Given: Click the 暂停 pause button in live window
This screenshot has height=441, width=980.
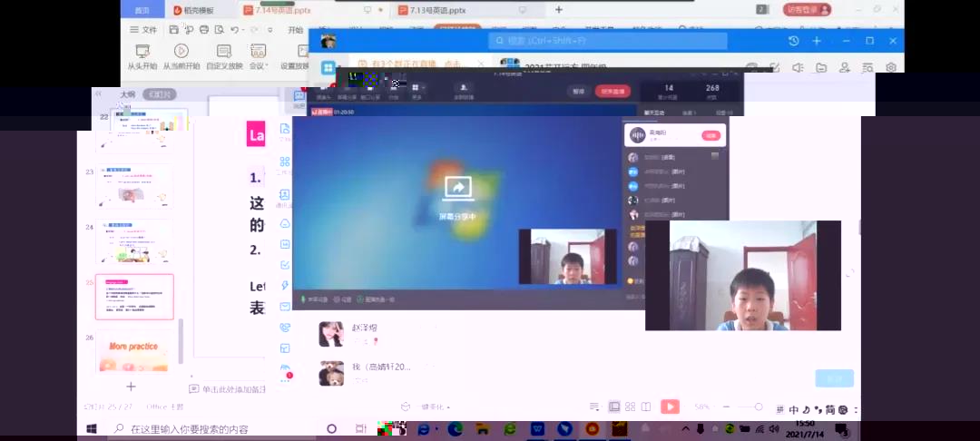Looking at the screenshot, I should [x=579, y=92].
